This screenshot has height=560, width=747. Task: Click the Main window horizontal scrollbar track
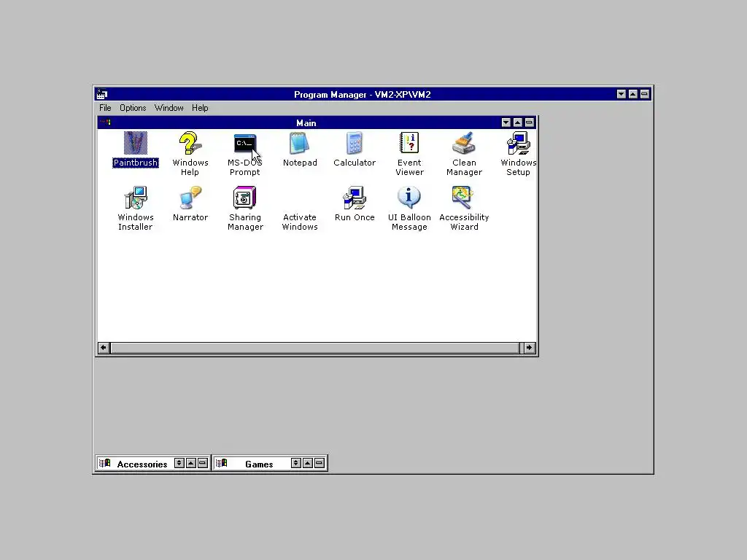click(317, 348)
